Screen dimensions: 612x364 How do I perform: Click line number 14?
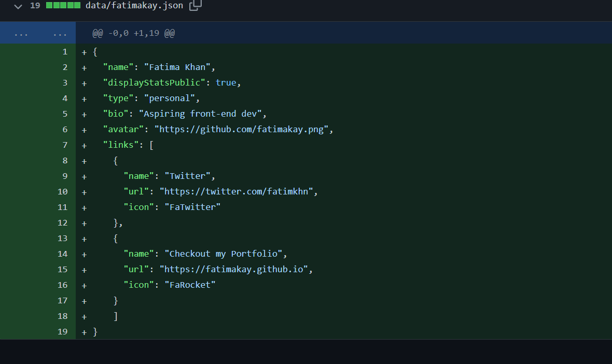click(62, 255)
